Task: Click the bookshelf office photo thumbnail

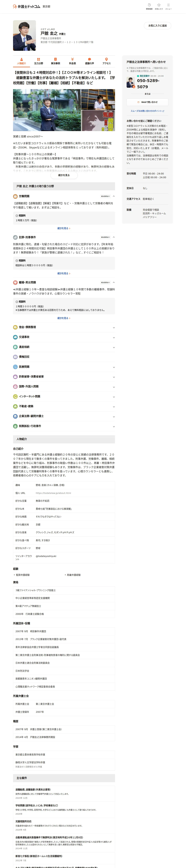Action: (x=98, y=99)
